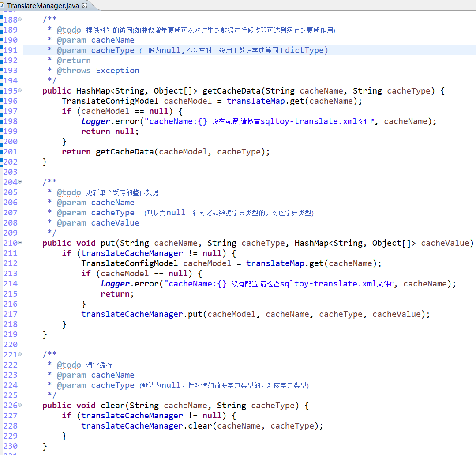Click '@param cacheName' on line 223
This screenshot has height=455, width=476.
[95, 376]
